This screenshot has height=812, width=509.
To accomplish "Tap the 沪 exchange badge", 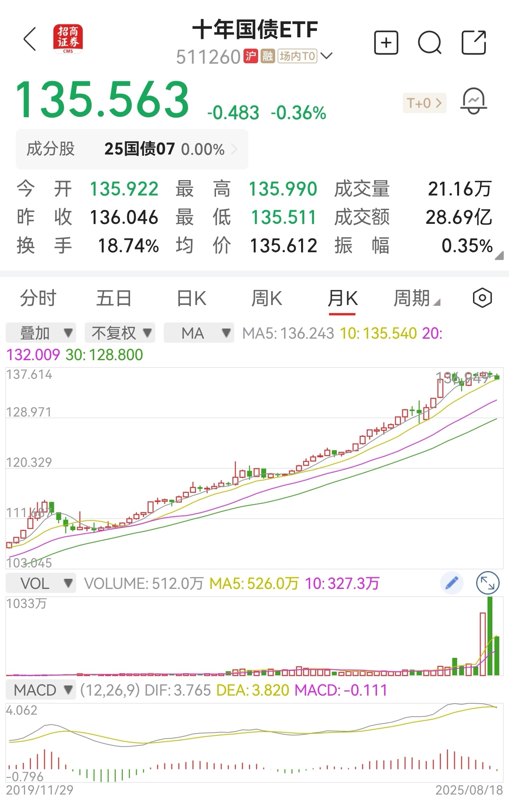I will 250,56.
